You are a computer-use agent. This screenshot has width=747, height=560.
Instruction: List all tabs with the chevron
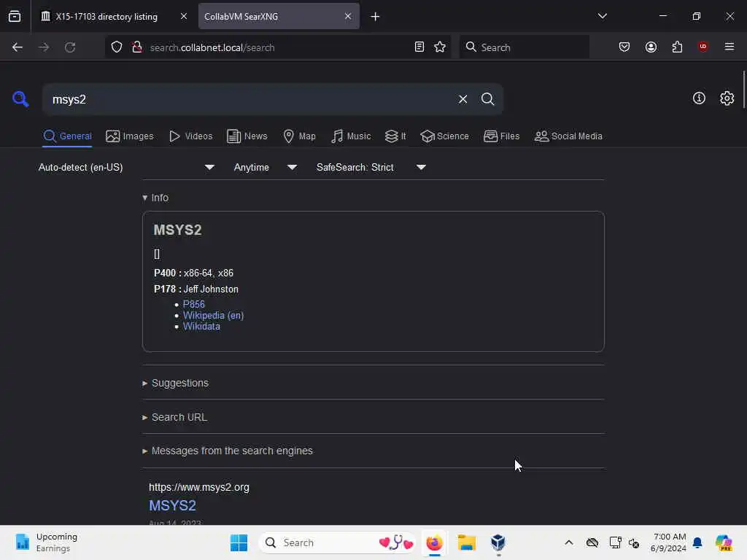pos(602,16)
